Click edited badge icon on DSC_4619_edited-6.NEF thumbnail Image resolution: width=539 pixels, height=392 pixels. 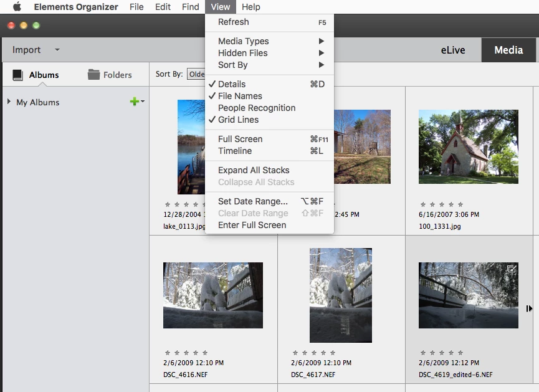click(512, 269)
